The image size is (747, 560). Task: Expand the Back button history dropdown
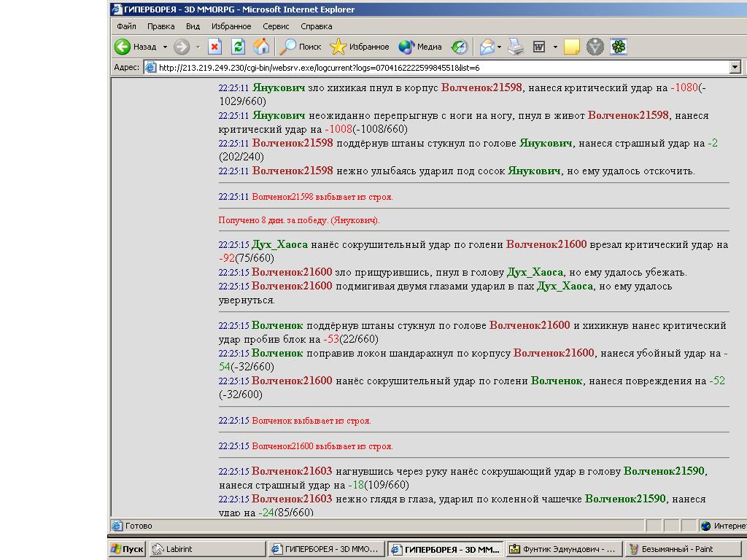pos(165,47)
